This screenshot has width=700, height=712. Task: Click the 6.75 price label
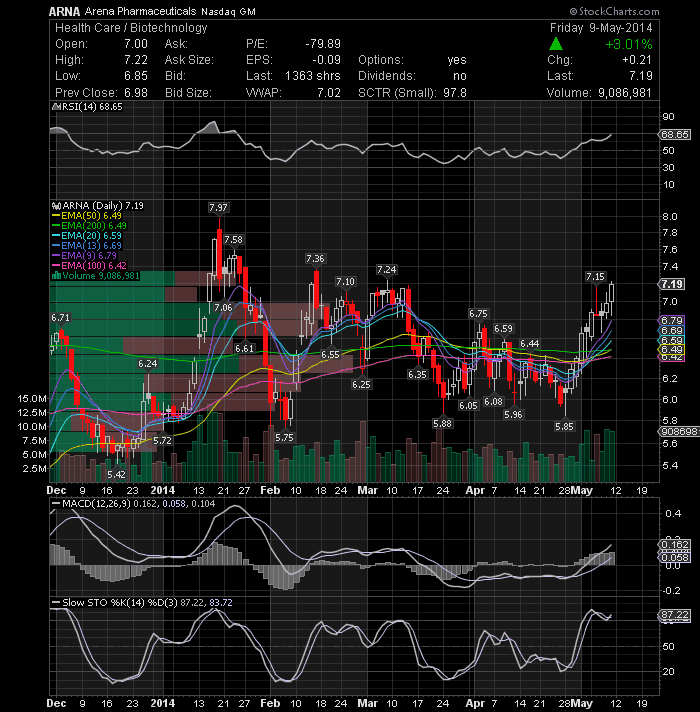click(478, 313)
